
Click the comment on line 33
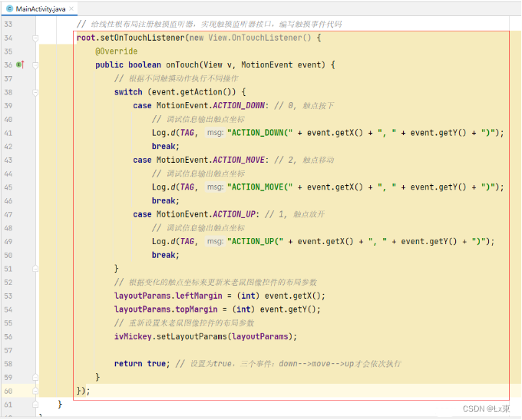pos(209,24)
